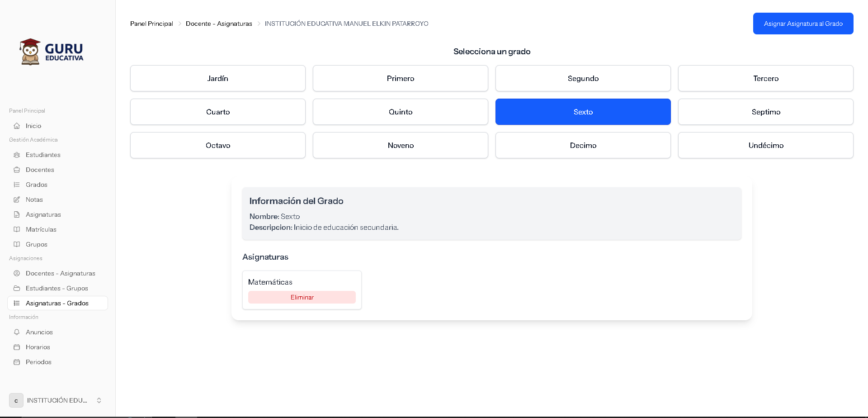868x418 pixels.
Task: Remove Matemáticas with Eliminar button
Action: coord(302,297)
